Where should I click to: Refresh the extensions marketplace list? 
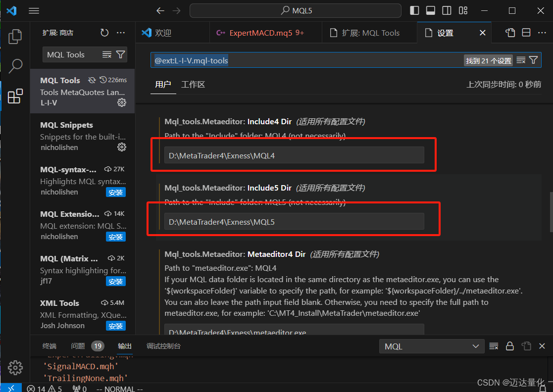(104, 33)
